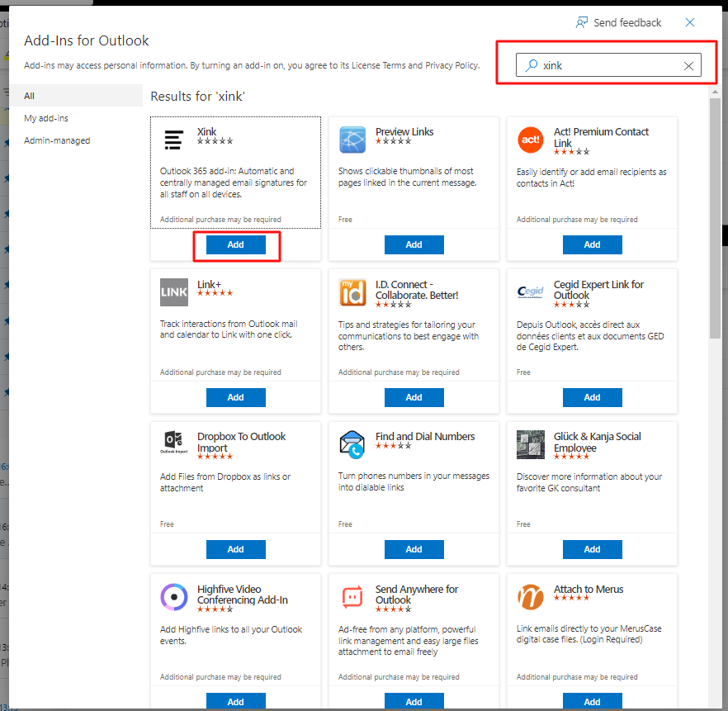Open the Send Anywhere for Outlook title
This screenshot has width=728, height=711.
click(417, 595)
